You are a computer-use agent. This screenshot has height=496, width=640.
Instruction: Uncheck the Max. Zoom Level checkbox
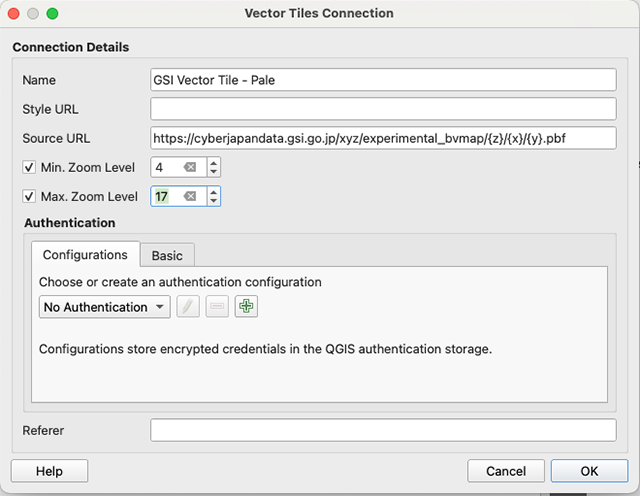pos(29,196)
